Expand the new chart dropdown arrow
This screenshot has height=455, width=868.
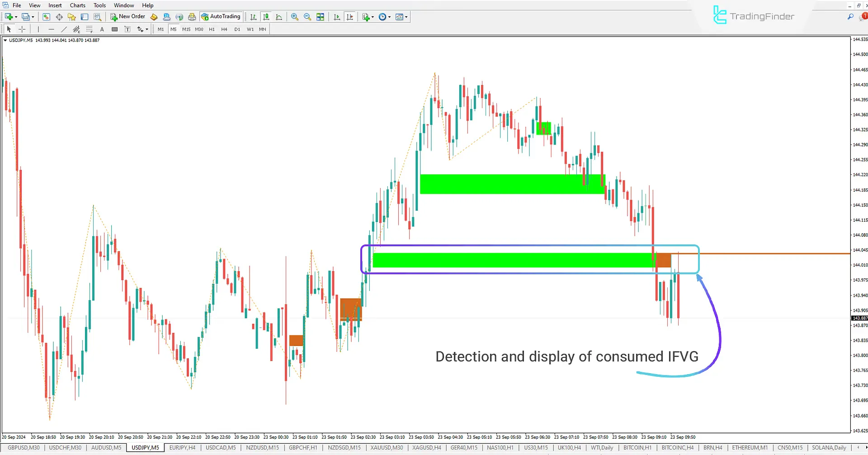coord(16,17)
